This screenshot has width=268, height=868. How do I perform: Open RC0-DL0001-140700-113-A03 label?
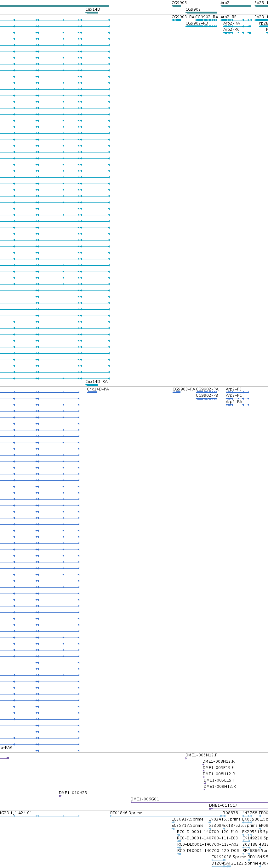pyautogui.click(x=208, y=844)
